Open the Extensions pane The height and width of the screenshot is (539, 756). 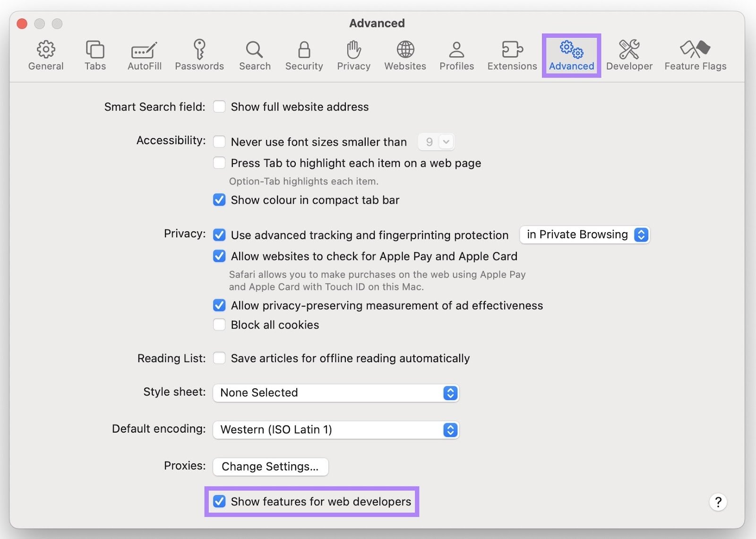pyautogui.click(x=511, y=55)
